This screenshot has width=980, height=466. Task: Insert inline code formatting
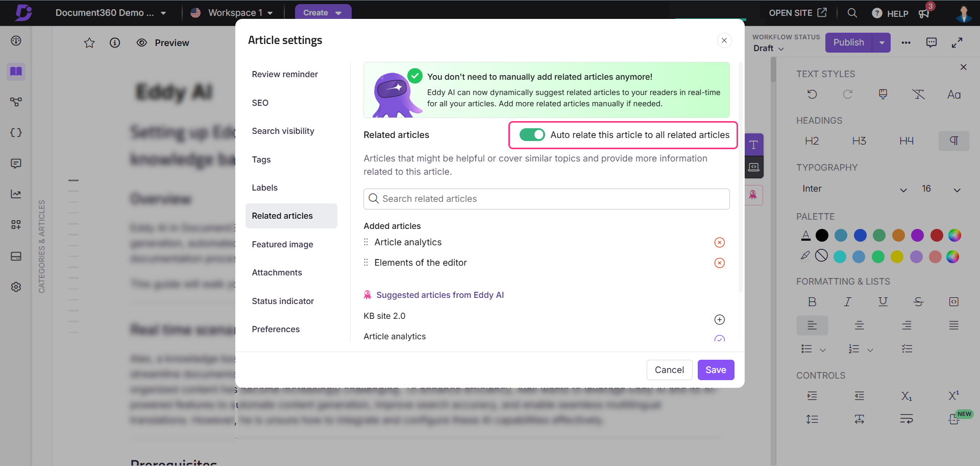pos(954,302)
